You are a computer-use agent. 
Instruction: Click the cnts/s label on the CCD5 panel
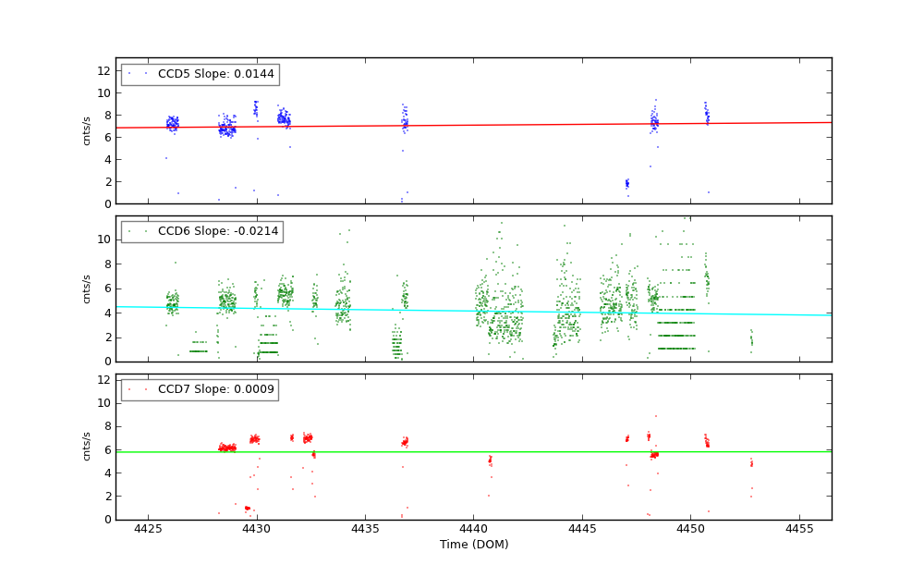click(x=87, y=130)
